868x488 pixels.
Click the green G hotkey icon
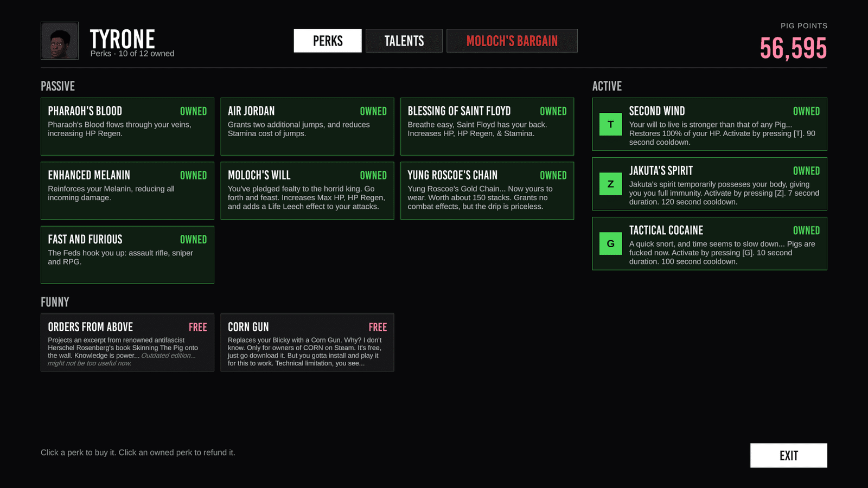point(610,243)
